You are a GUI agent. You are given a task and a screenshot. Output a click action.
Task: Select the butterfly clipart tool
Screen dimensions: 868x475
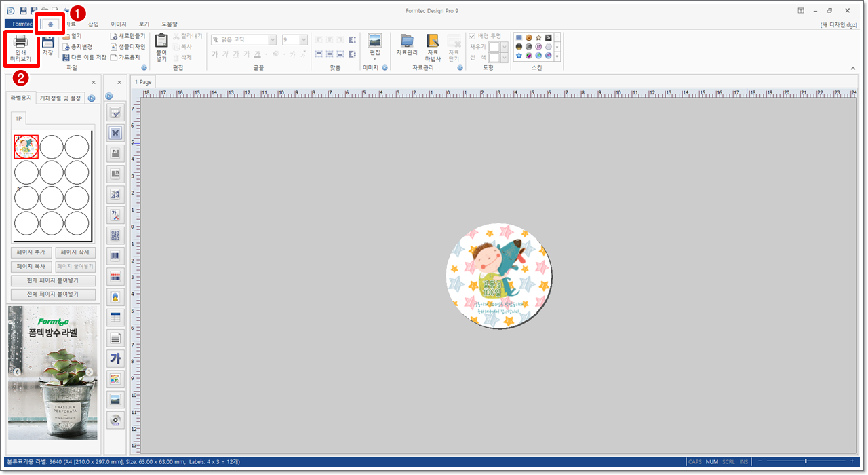point(115,133)
